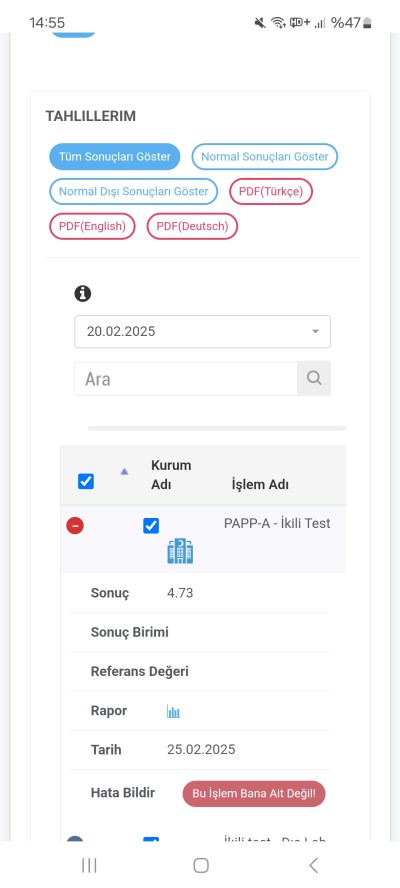Tap the hospital building icon
The image size is (400, 888).
180,551
